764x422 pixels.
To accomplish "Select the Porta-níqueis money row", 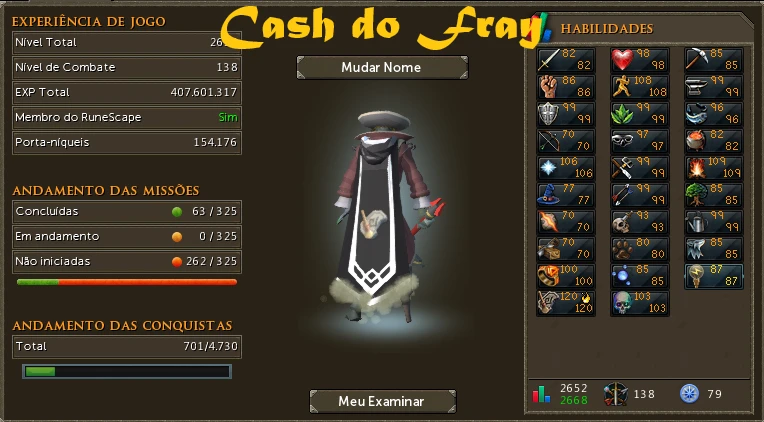I will pyautogui.click(x=127, y=142).
